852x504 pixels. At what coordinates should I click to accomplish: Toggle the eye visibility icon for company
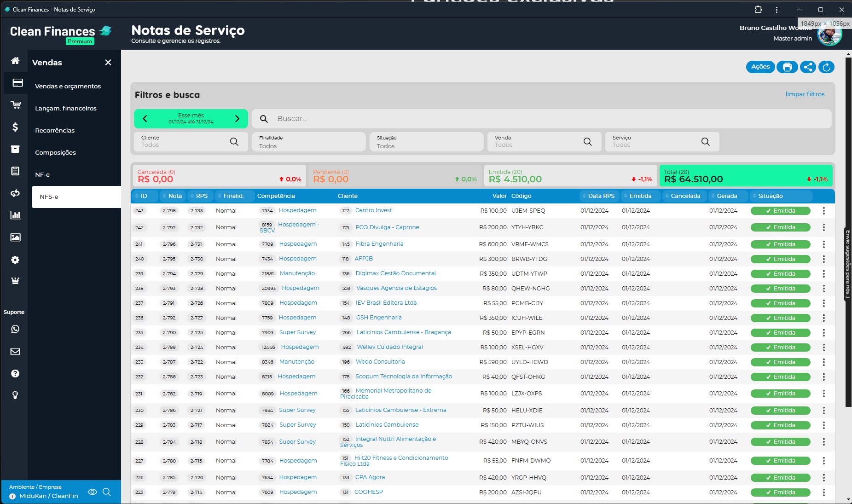coord(93,492)
